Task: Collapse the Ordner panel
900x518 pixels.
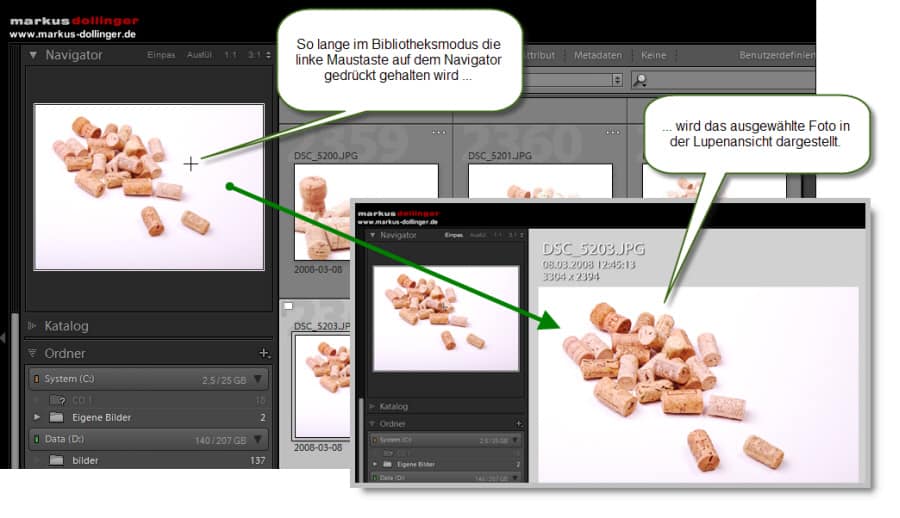Action: coord(33,353)
